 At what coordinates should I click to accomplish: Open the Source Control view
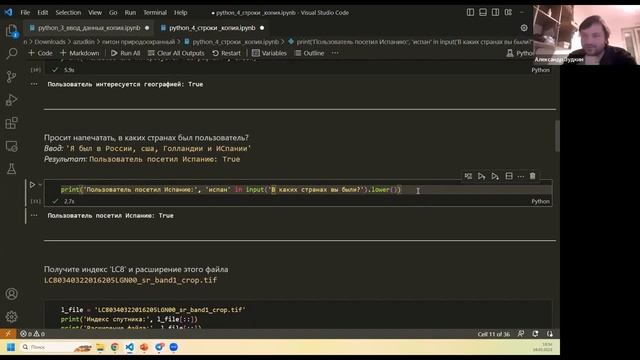pos(11,76)
